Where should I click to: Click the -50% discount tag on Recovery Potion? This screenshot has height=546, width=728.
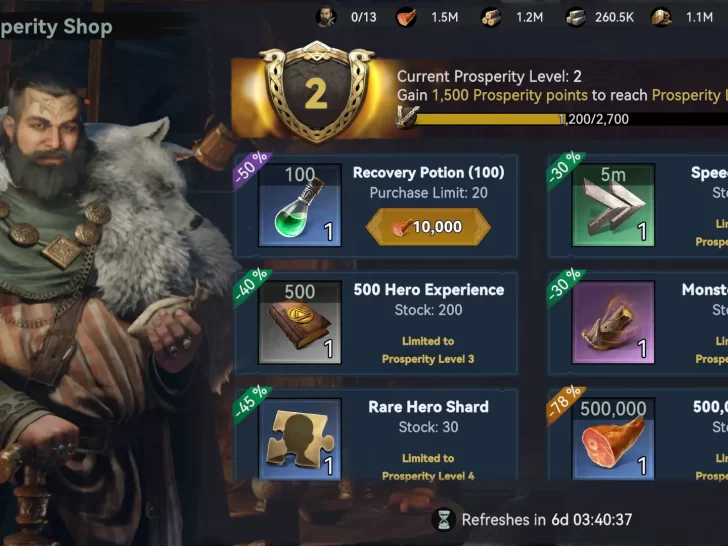[251, 169]
